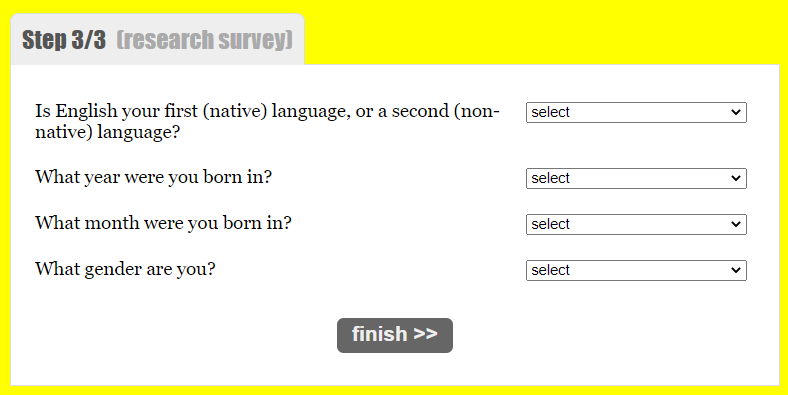This screenshot has width=788, height=395.
Task: Open the birth year select box
Action: pos(636,178)
